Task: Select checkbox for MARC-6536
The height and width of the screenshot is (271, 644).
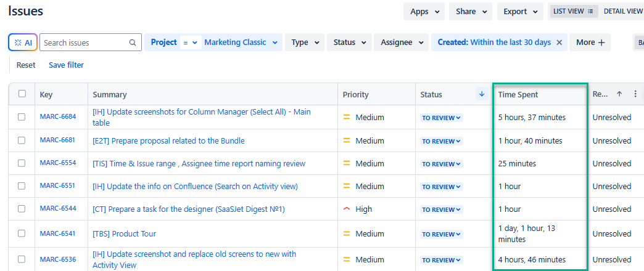Action: (x=22, y=259)
